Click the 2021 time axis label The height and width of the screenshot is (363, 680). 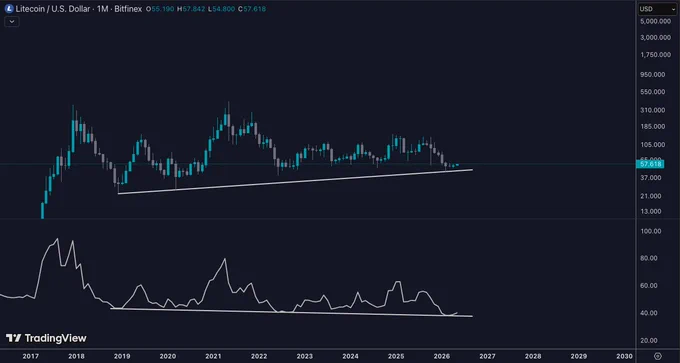click(x=213, y=356)
